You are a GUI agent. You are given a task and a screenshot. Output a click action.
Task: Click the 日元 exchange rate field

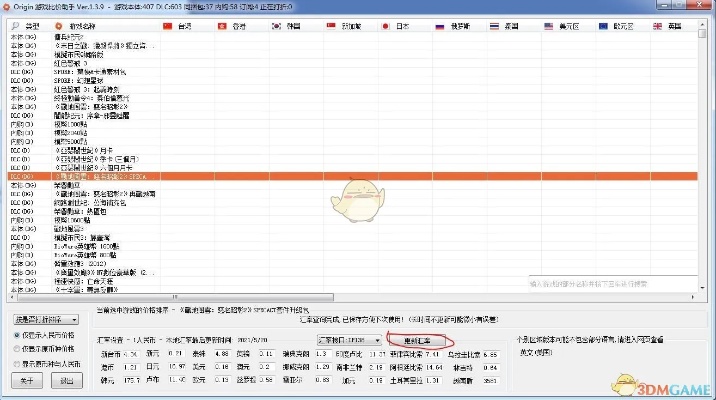pos(176,367)
